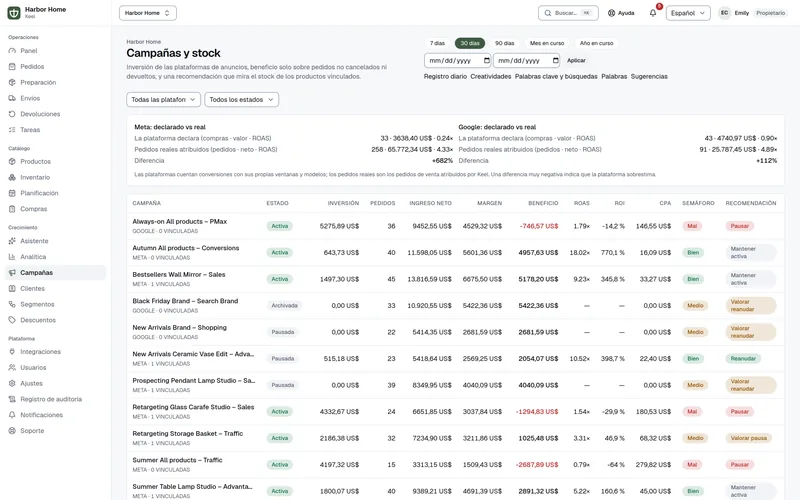Sort by the Inversión column header
800x500 pixels.
coord(343,203)
